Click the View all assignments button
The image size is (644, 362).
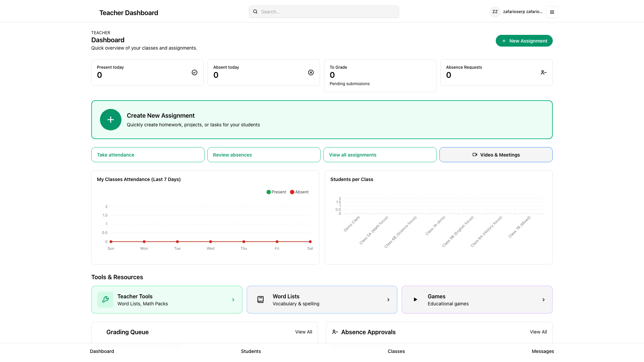click(x=380, y=155)
